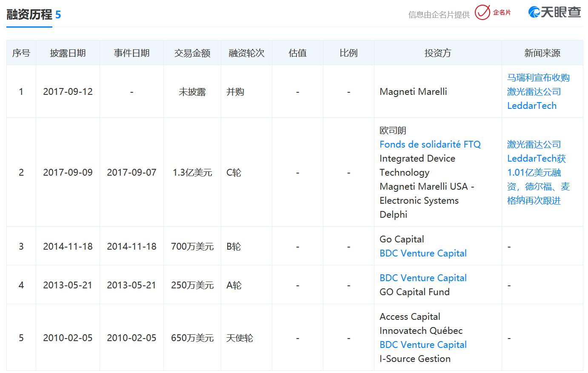Image resolution: width=588 pixels, height=373 pixels.
Task: Click the 融资轮次 column header
Action: pos(246,53)
